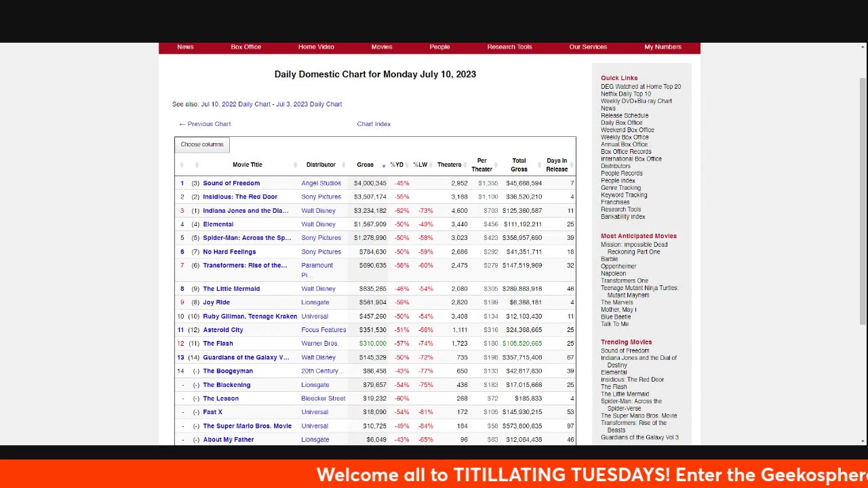Viewport: 868px width, 488px height.
Task: Open Sound of Freedom in the chart table
Action: [x=231, y=183]
